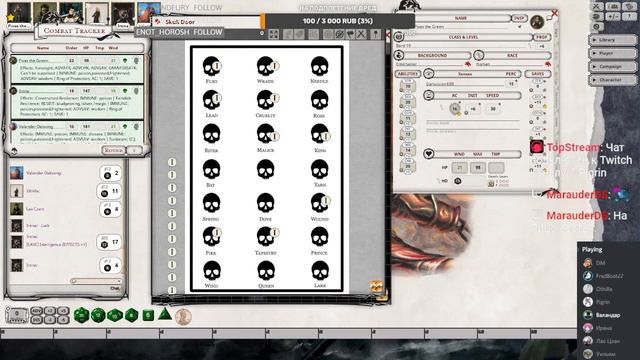This screenshot has height=360, width=640.
Task: Toggle the shield icon in Valandar's tracker row
Action: coord(136,127)
